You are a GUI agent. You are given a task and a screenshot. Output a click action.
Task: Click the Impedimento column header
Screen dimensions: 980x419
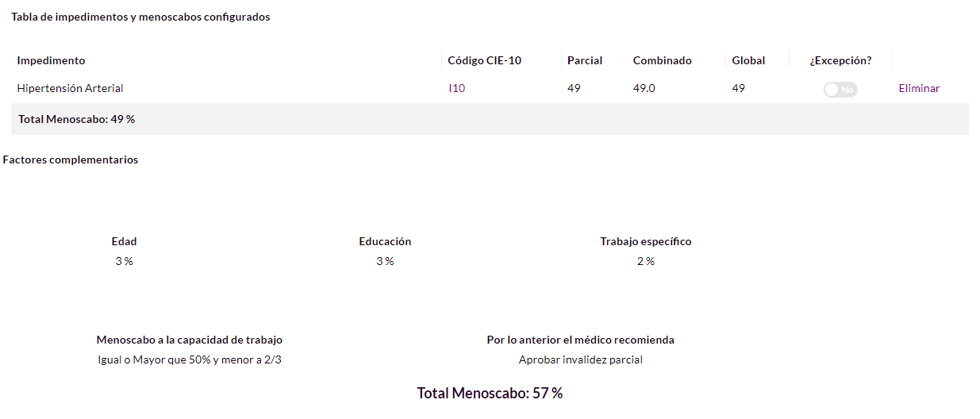click(51, 60)
